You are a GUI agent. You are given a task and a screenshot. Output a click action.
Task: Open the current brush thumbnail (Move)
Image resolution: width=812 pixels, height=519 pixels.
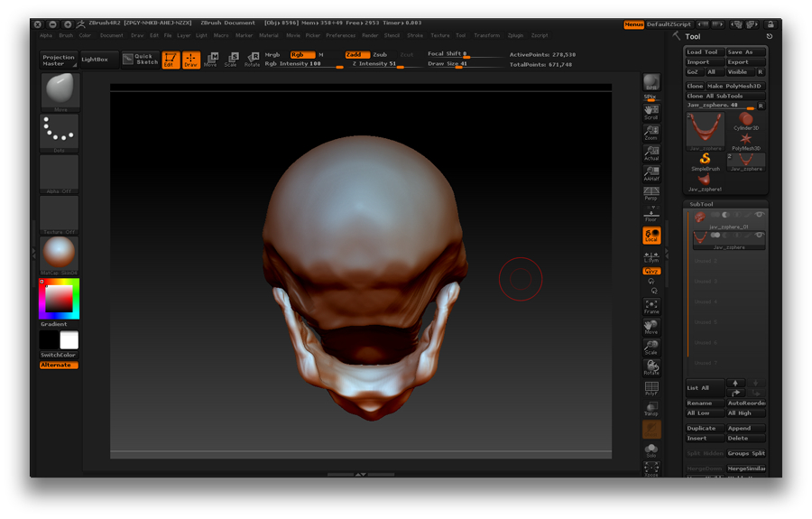[x=60, y=92]
